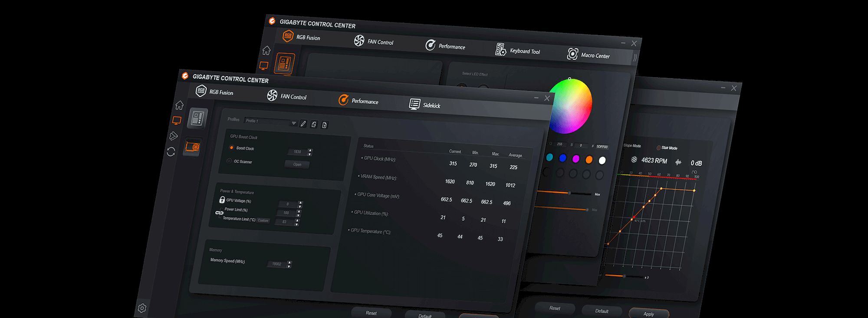Expand more tabs with the double chevron

coord(635,58)
